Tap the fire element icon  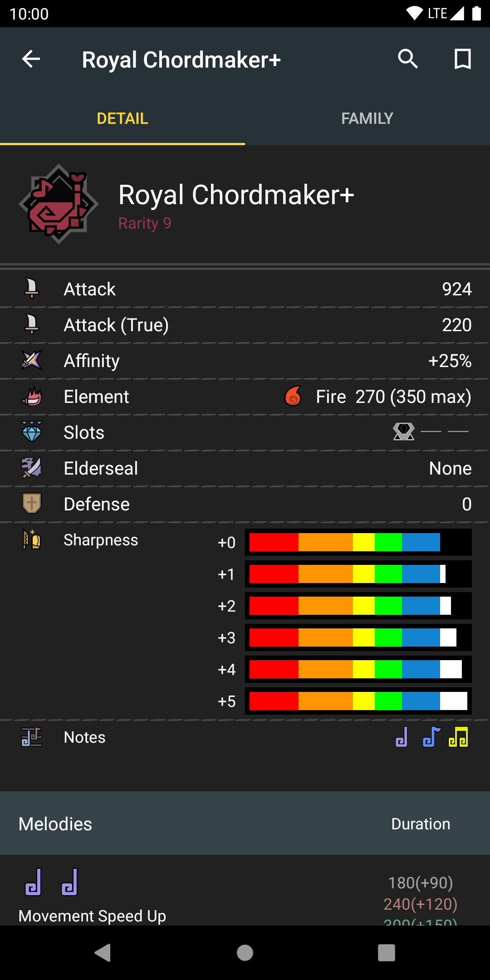click(293, 397)
